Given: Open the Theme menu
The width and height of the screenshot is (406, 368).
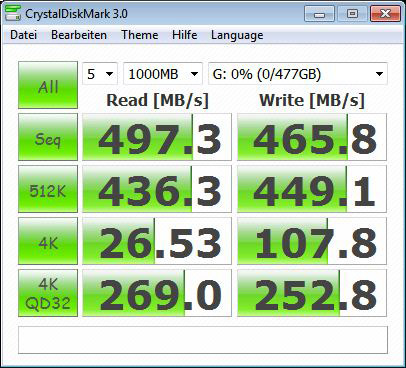Looking at the screenshot, I should [140, 35].
